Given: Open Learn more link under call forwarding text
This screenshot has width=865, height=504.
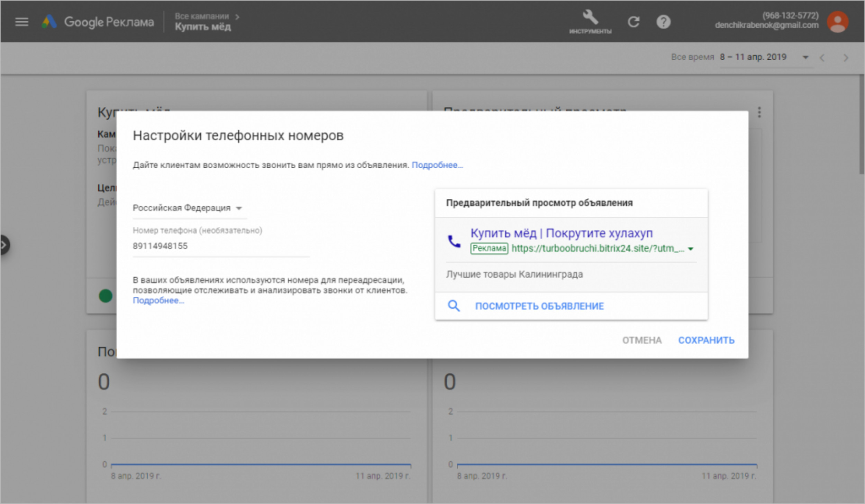Looking at the screenshot, I should click(x=158, y=301).
